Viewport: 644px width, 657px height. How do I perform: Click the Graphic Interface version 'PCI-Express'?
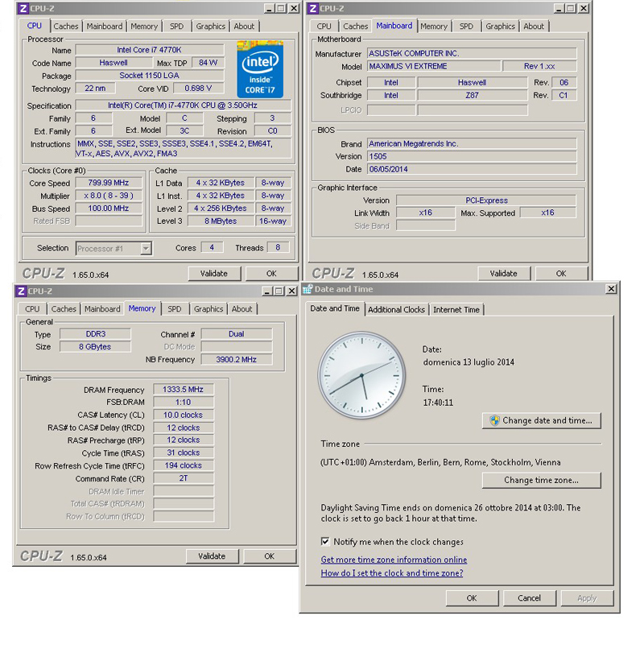click(x=486, y=200)
